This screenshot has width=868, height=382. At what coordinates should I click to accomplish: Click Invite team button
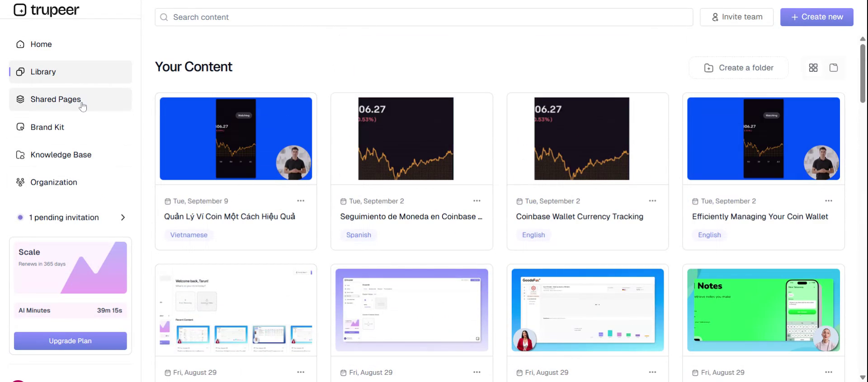coord(736,17)
